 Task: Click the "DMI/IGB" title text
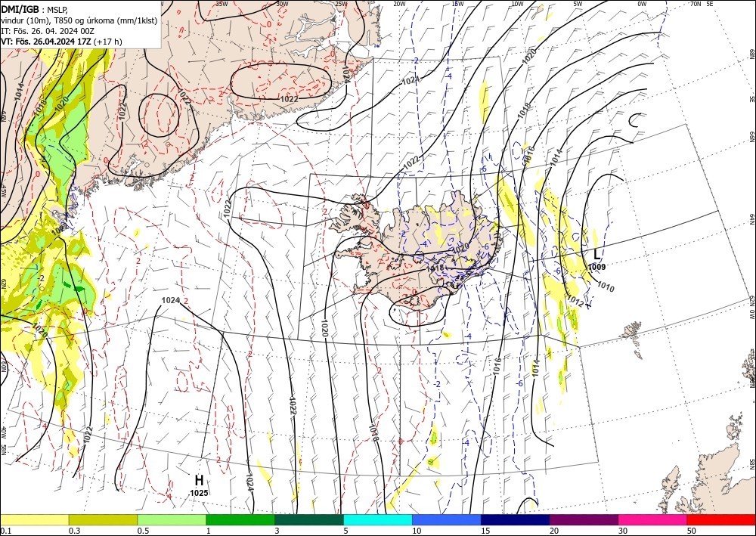[20, 8]
